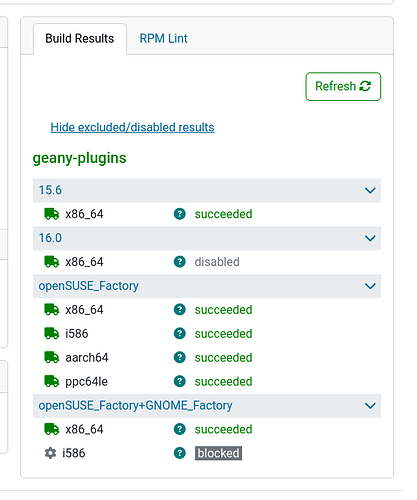Refresh the build results
The image size is (417, 500).
click(x=343, y=86)
